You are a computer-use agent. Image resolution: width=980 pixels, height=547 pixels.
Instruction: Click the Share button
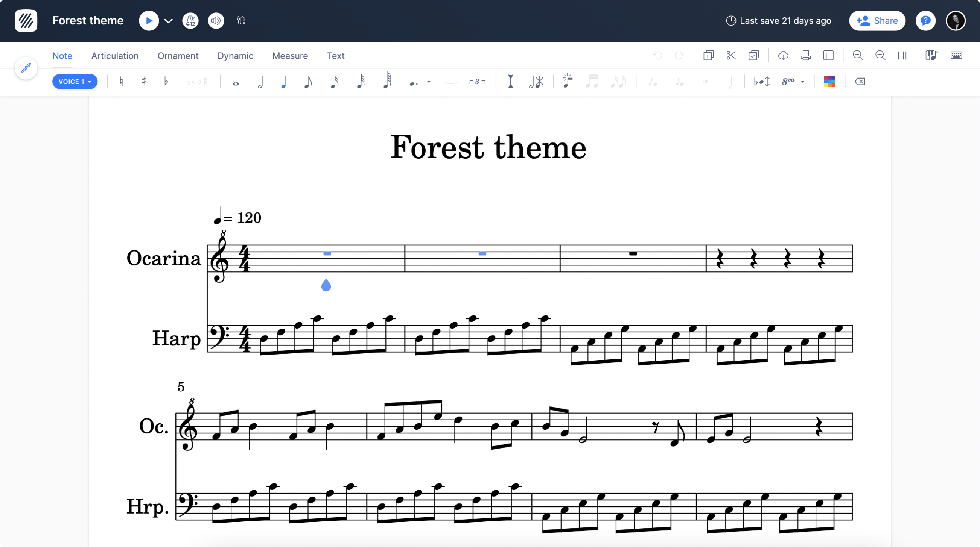point(877,21)
